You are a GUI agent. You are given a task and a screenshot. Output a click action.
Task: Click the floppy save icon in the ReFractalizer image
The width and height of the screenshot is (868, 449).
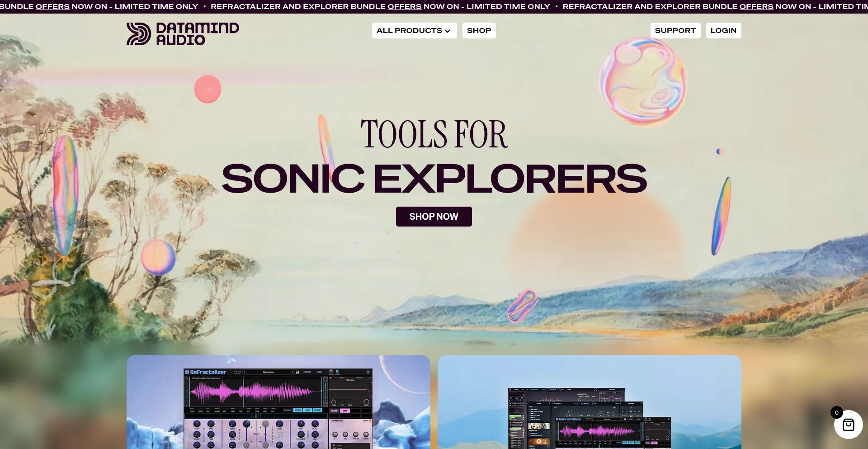297,372
